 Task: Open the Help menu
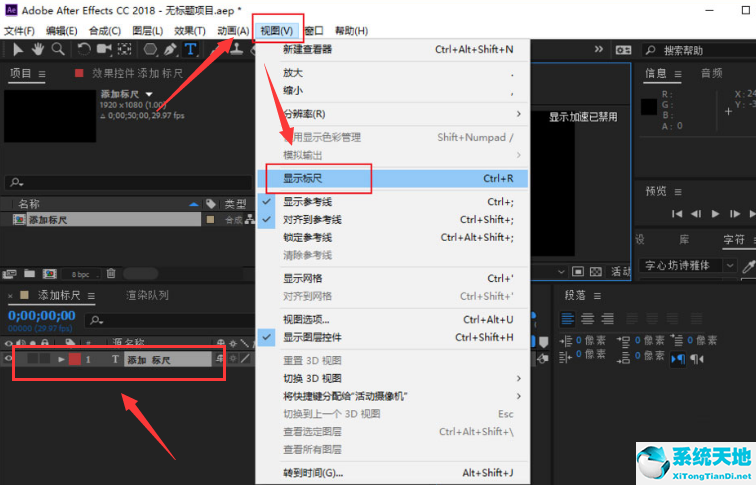point(351,31)
